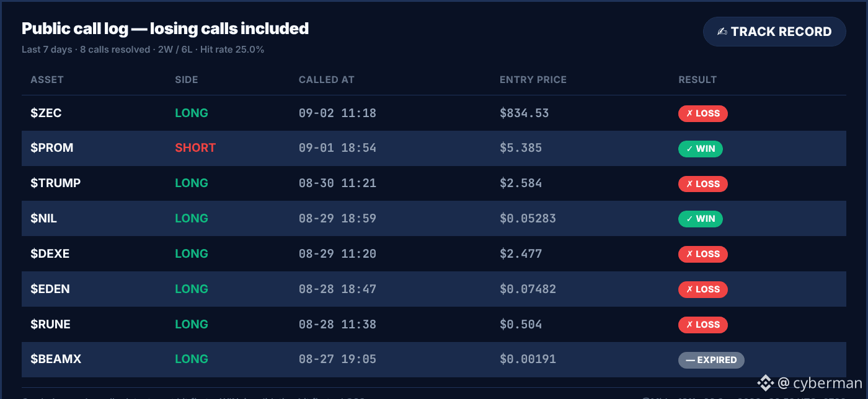Viewport: 868px width, 399px height.
Task: Select the $RUNE ticker
Action: click(50, 325)
